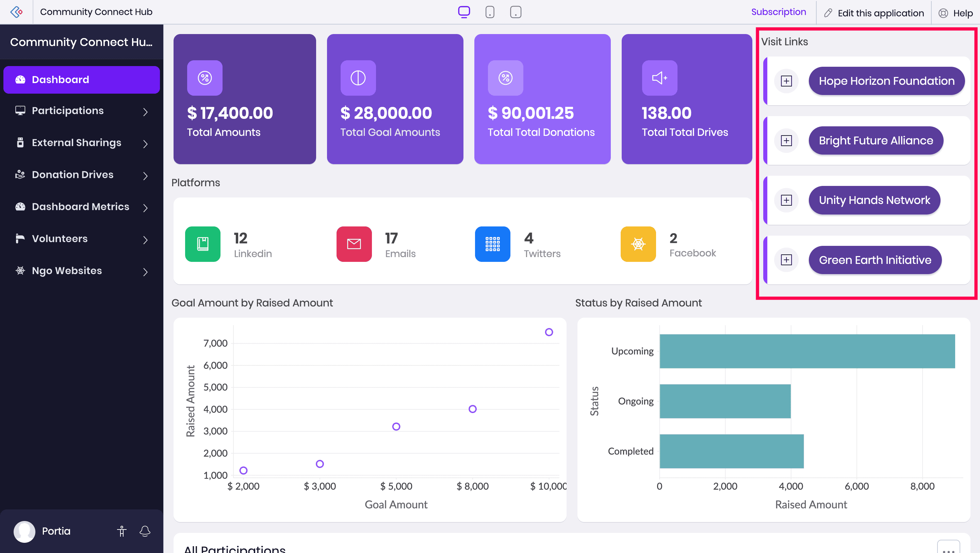Click the Total Drives megaphone icon

click(659, 78)
